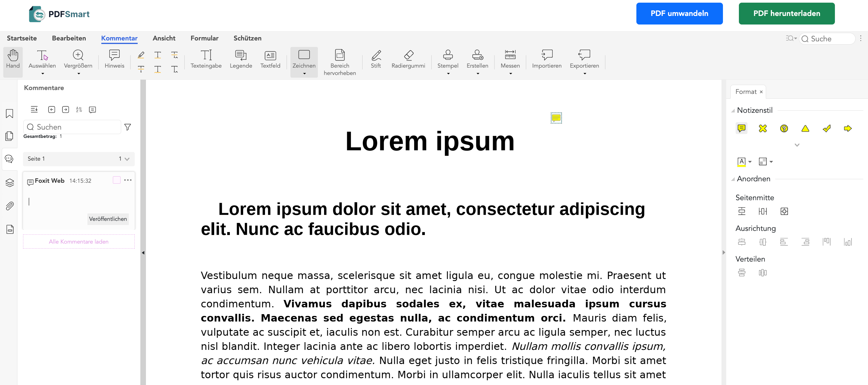Open the Messen dropdown
Viewport: 868px width, 385px height.
[x=510, y=74]
